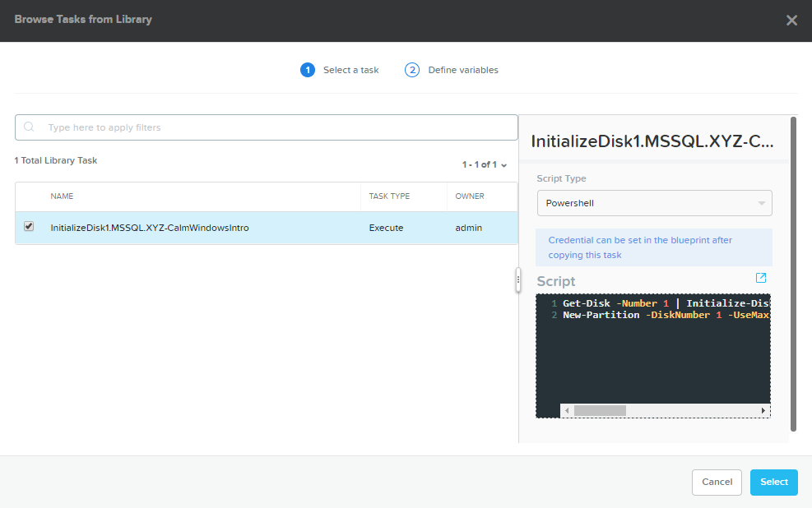The height and width of the screenshot is (508, 812).
Task: Click the New-Partition script line
Action: [x=666, y=315]
